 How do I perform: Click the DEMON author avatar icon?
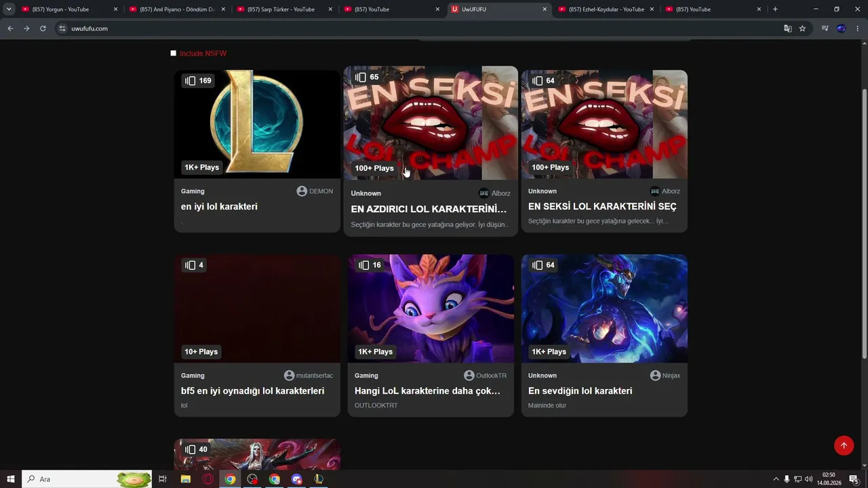pyautogui.click(x=302, y=191)
